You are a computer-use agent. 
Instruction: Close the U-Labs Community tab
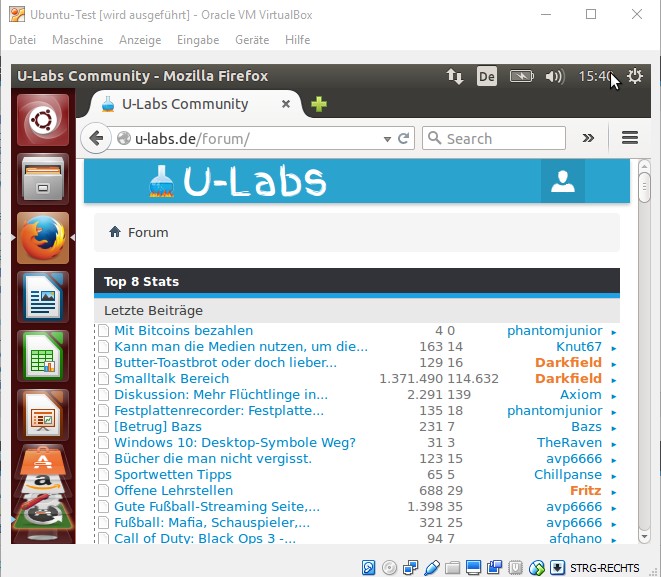(286, 104)
